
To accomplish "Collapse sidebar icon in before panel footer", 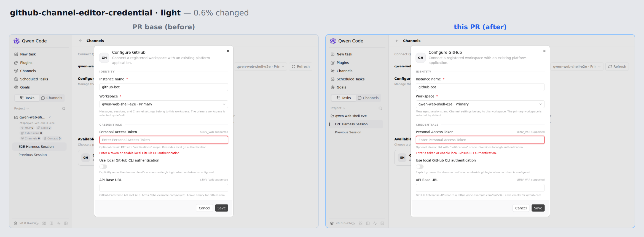I will (x=66, y=223).
